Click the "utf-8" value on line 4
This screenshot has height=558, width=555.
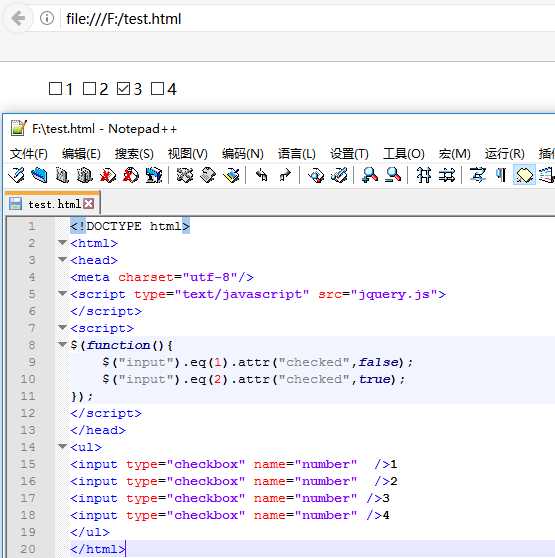pos(210,277)
